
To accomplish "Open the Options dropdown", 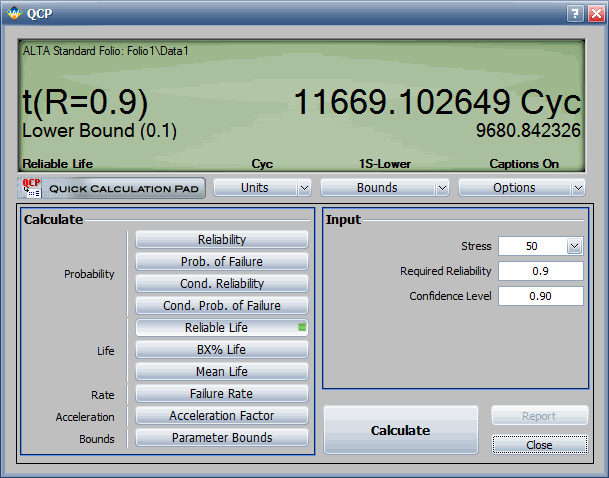I will (521, 187).
